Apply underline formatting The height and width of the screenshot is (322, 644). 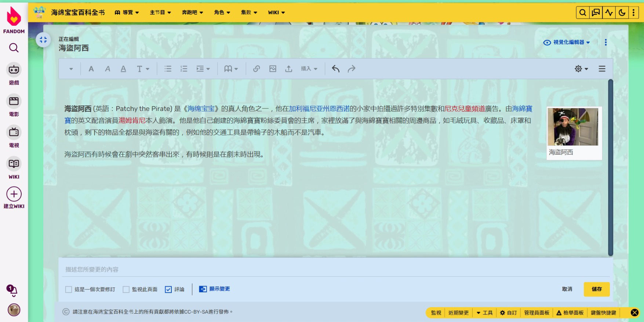click(123, 69)
